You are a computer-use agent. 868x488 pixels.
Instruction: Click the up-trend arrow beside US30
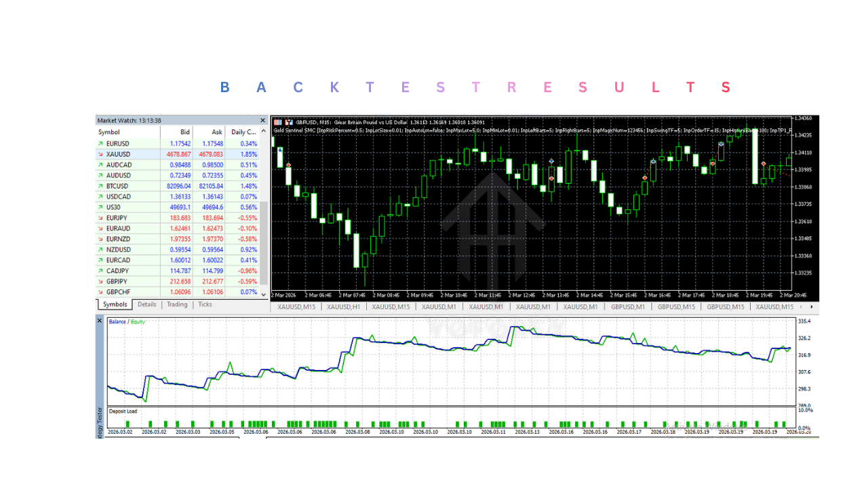click(x=101, y=207)
